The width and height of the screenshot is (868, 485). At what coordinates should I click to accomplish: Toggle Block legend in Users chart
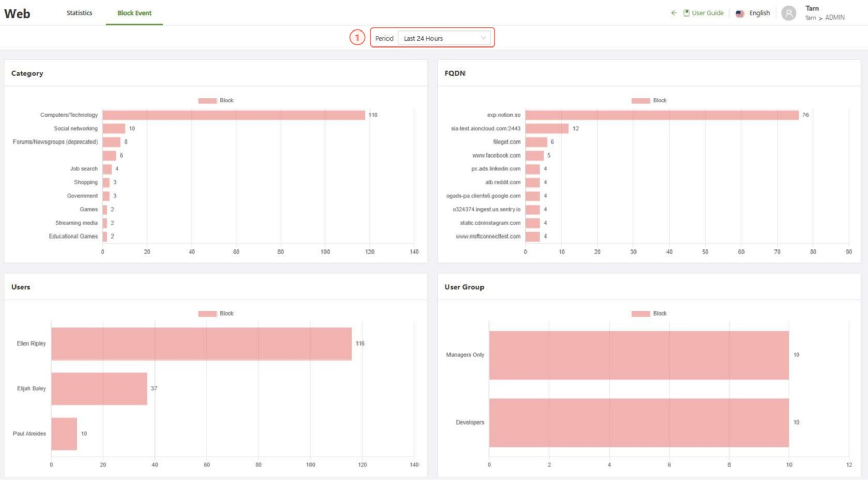215,314
